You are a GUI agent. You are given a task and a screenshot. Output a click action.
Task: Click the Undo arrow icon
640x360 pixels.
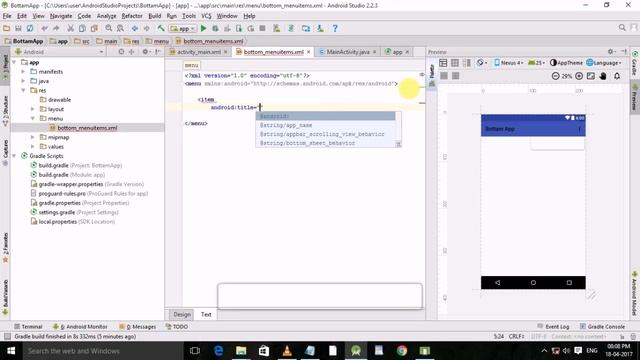[44, 29]
